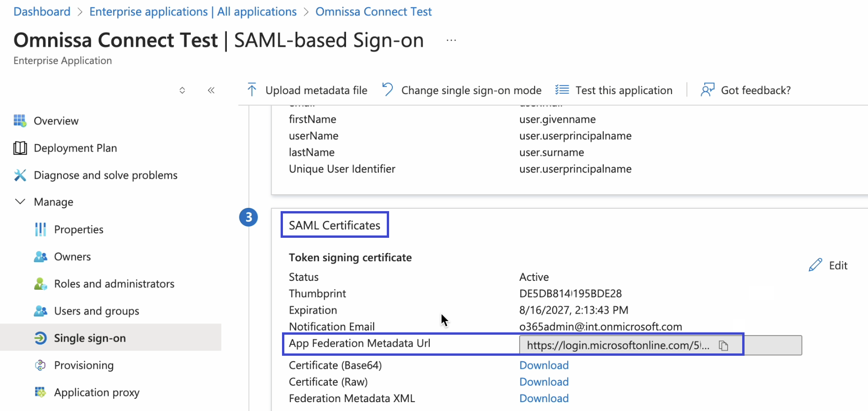The height and width of the screenshot is (411, 868).
Task: Click the user.surname claim value
Action: [551, 153]
